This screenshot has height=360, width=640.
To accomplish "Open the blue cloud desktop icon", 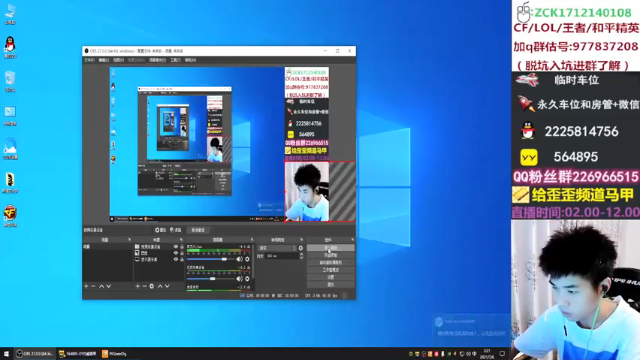I will click(x=10, y=148).
